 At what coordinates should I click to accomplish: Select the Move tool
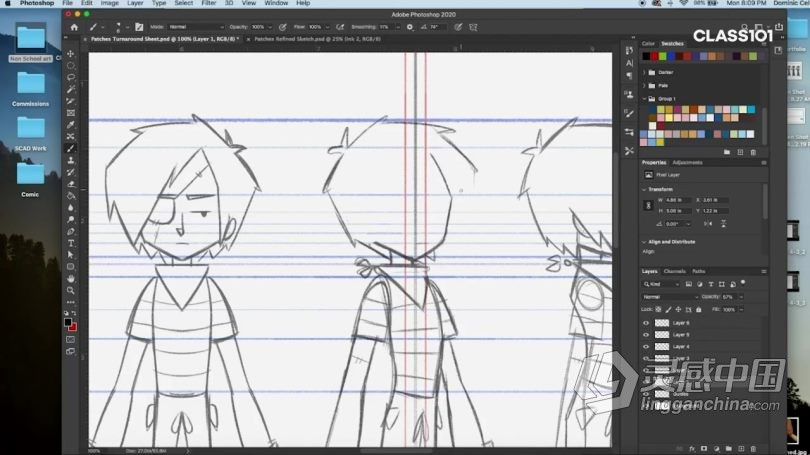(x=71, y=54)
